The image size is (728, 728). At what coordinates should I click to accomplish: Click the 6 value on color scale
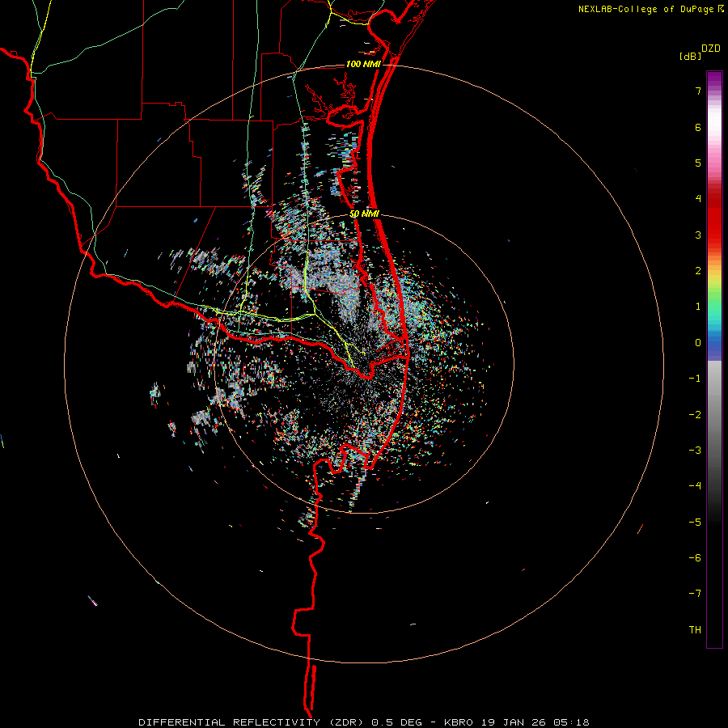(698, 127)
